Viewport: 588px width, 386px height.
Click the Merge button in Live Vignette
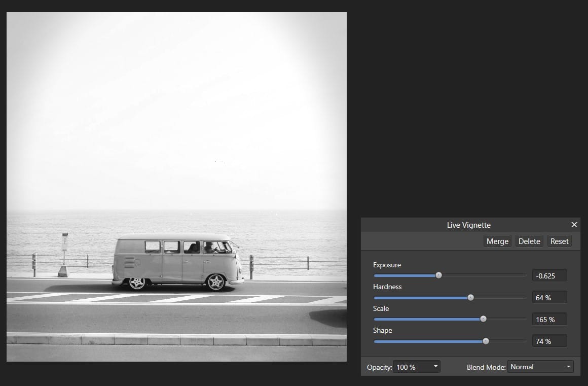[497, 241]
